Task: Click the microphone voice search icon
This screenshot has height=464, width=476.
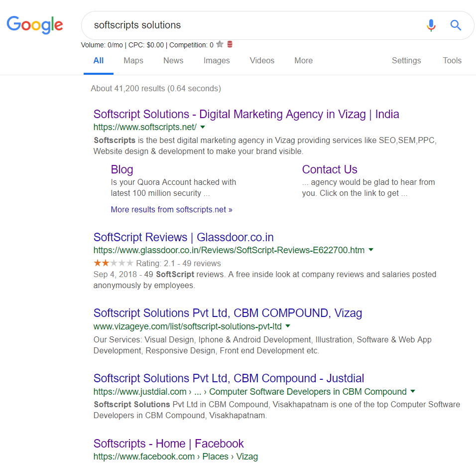Action: [x=431, y=25]
